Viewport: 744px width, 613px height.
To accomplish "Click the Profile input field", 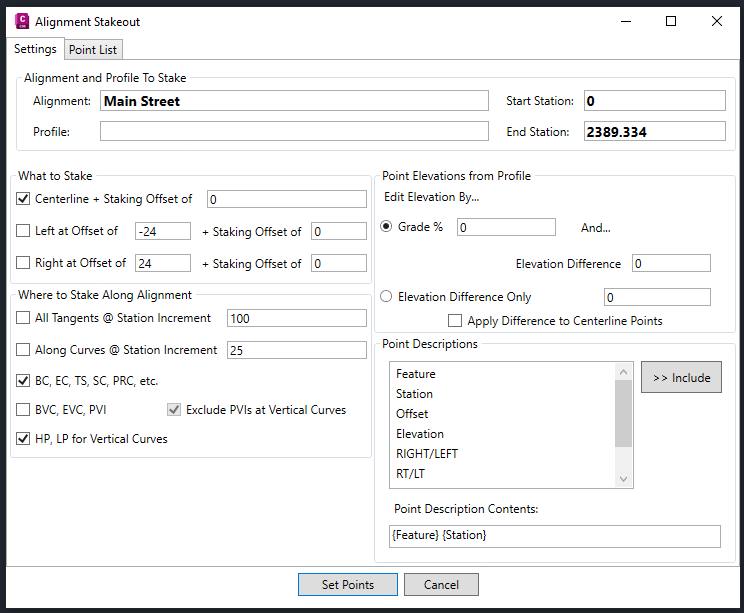I will coord(293,131).
